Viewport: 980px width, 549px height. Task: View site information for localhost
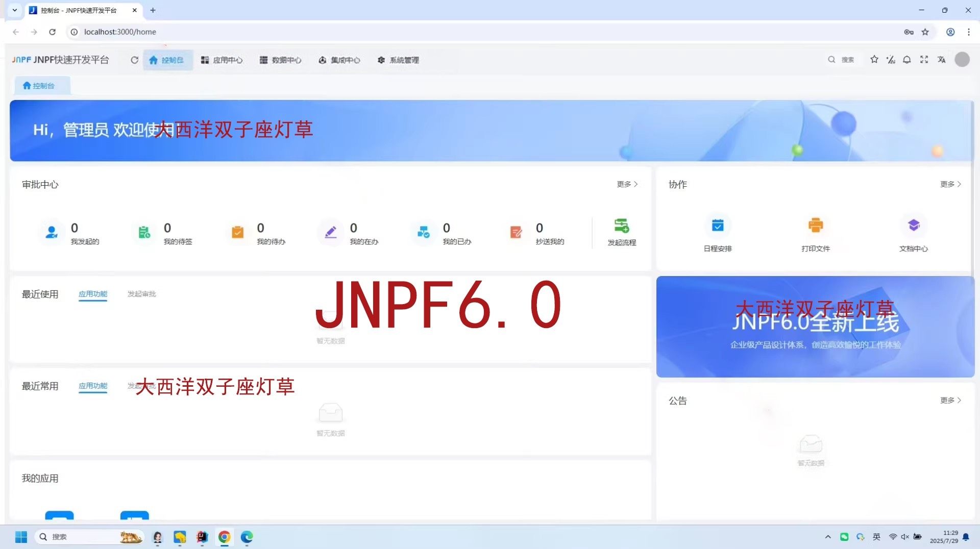[x=74, y=32]
